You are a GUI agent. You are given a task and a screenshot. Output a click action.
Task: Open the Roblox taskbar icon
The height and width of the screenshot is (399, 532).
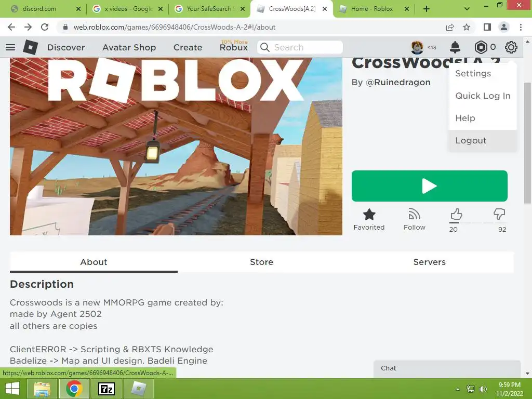click(x=138, y=389)
